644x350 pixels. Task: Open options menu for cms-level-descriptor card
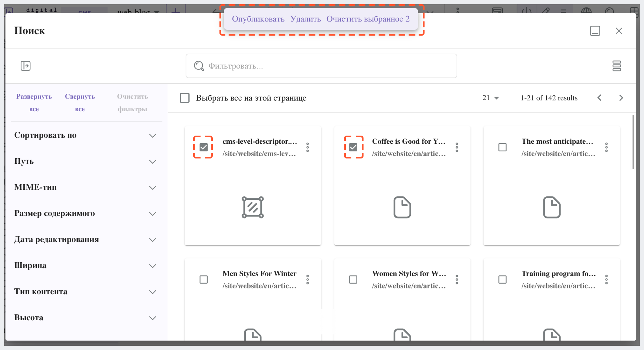tap(308, 147)
